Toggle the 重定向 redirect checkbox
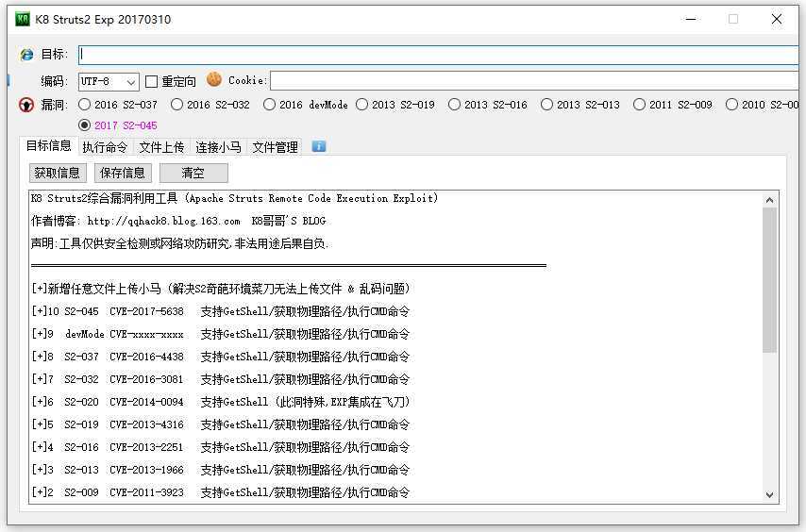Image resolution: width=806 pixels, height=532 pixels. pyautogui.click(x=151, y=82)
